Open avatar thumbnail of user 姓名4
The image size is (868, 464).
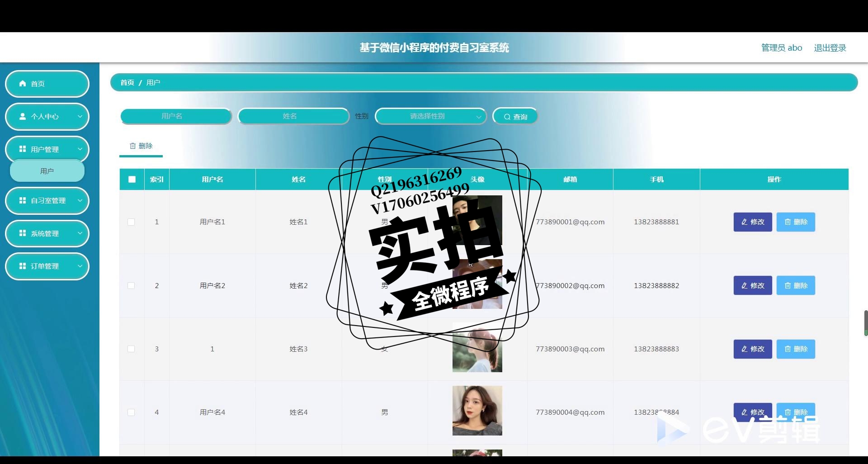pos(477,411)
